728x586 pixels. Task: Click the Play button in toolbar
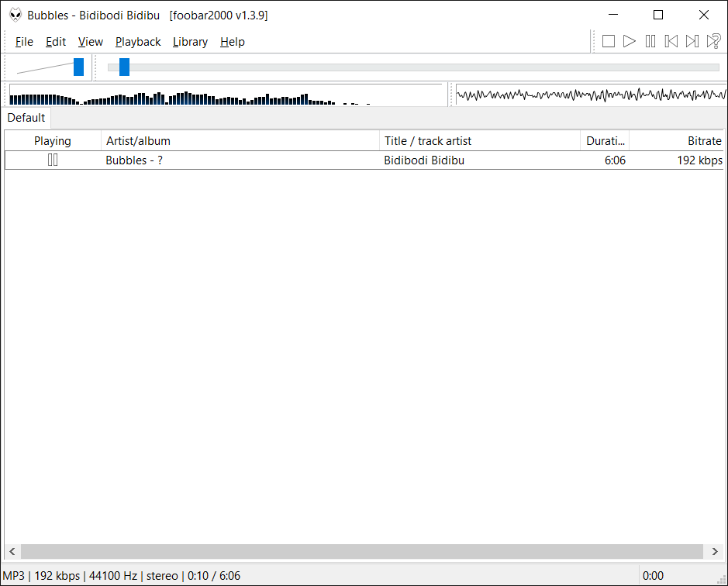point(629,41)
